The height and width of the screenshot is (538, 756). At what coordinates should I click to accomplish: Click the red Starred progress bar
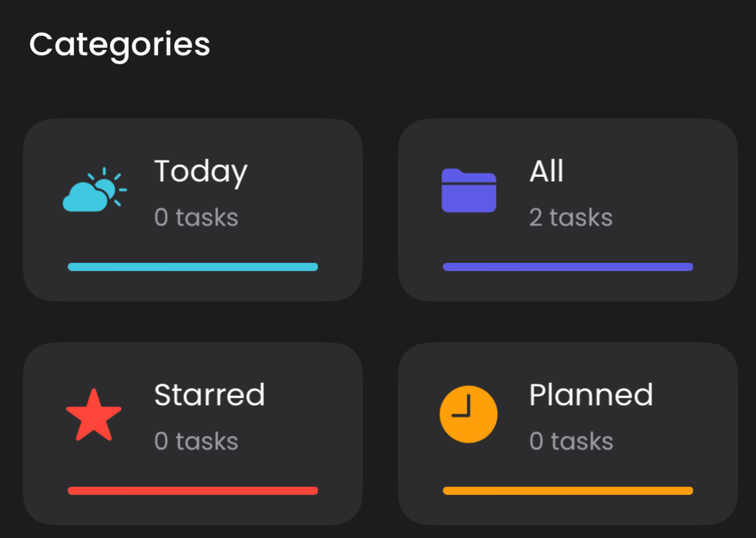(193, 491)
